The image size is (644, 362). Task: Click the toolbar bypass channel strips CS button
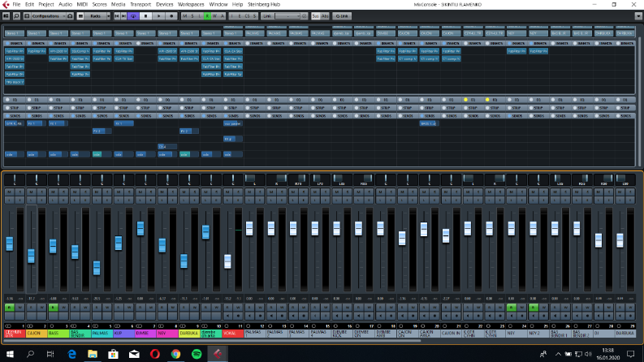pos(247,16)
